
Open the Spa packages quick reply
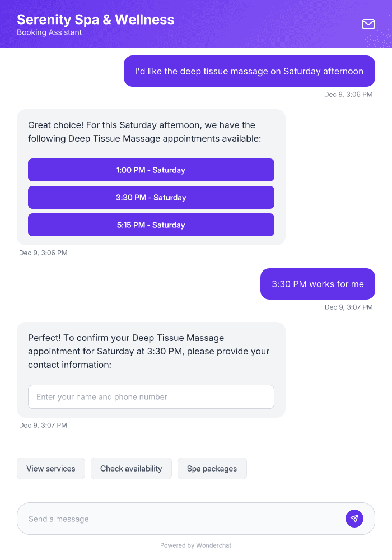pyautogui.click(x=212, y=468)
